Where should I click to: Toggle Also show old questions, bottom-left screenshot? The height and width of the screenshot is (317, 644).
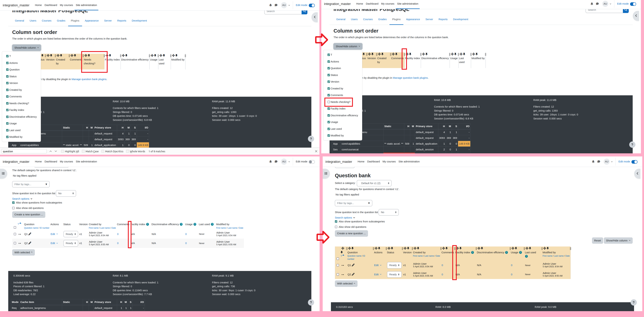[x=14, y=208]
